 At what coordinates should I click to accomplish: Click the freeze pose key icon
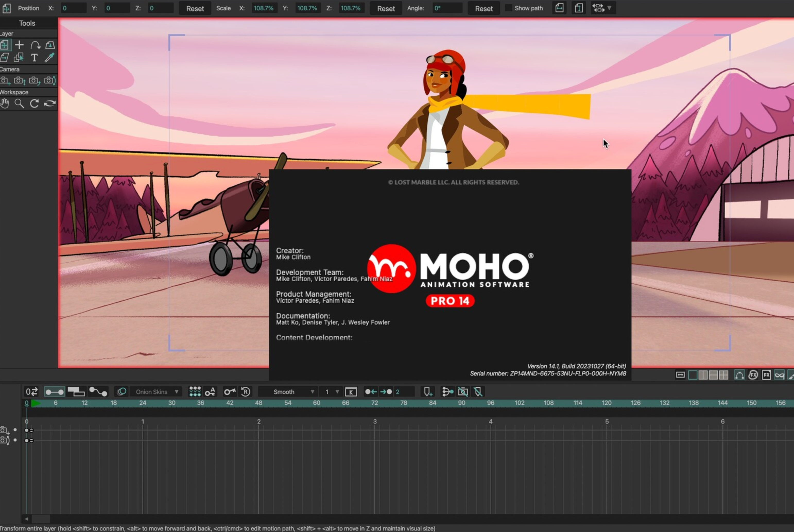(230, 392)
